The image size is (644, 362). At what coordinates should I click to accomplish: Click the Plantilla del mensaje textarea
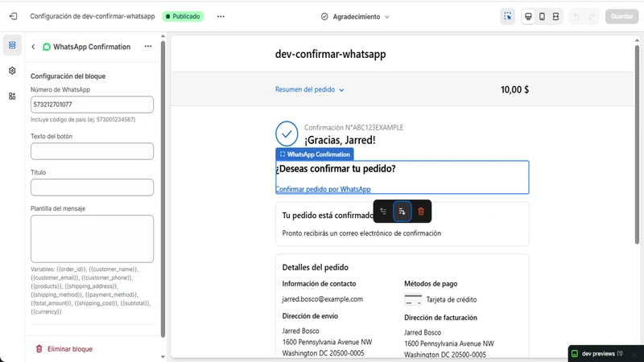(x=92, y=239)
